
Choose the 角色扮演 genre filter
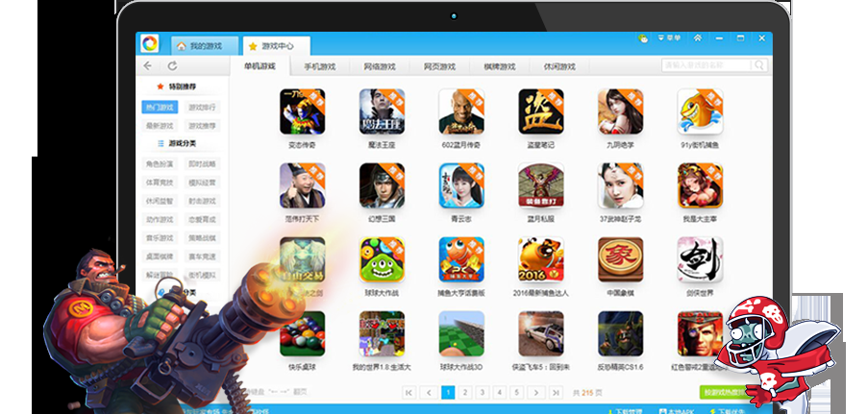(160, 164)
